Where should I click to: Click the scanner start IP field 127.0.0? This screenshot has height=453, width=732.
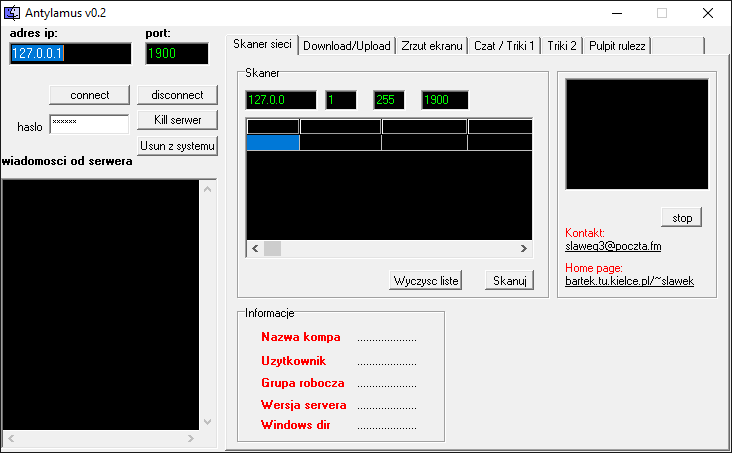280,100
